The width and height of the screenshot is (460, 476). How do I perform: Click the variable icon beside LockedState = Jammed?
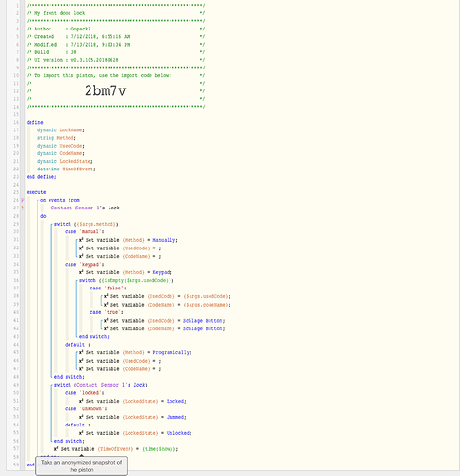click(x=81, y=417)
